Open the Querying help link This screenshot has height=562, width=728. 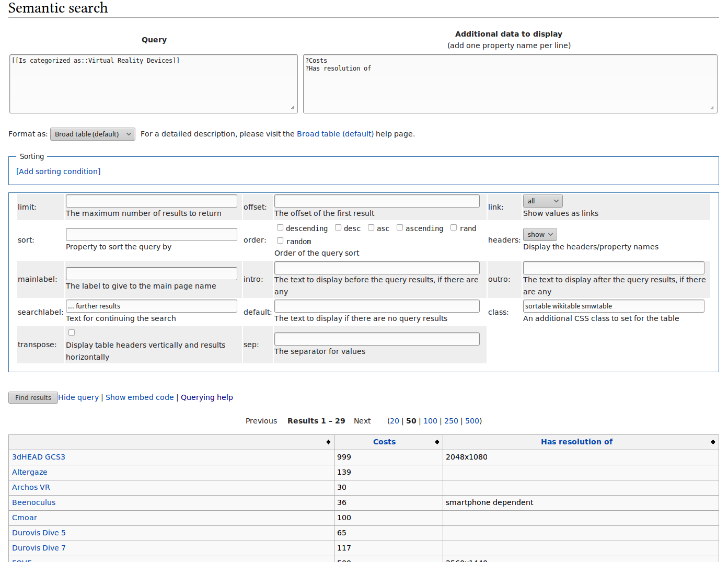click(x=207, y=397)
